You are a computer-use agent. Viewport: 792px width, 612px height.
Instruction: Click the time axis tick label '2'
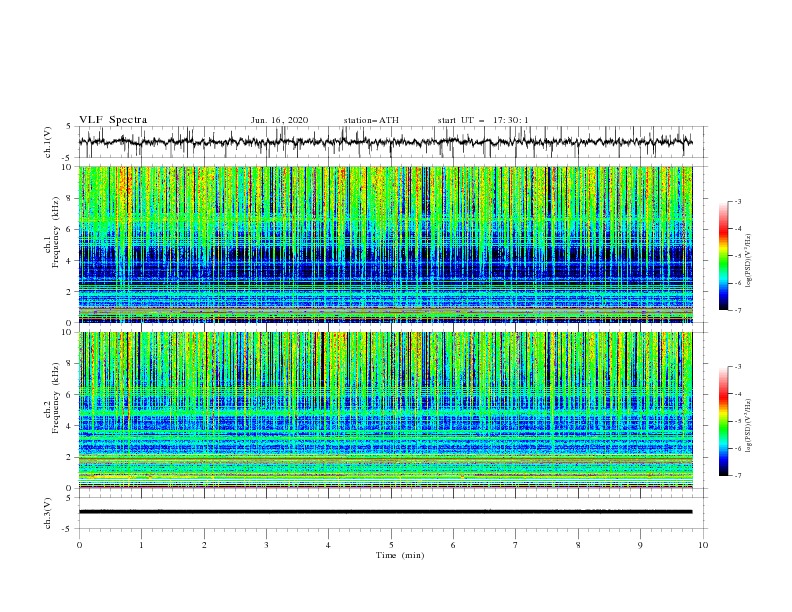point(204,545)
